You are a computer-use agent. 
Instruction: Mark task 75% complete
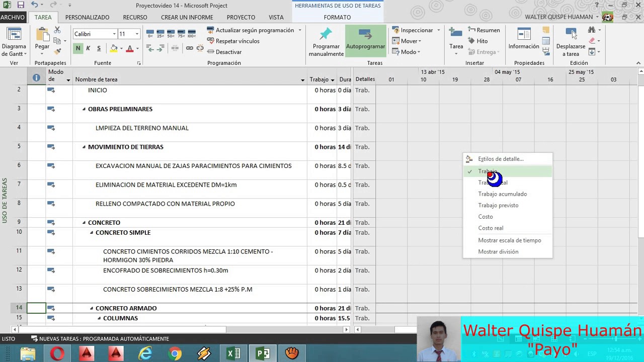point(181,34)
